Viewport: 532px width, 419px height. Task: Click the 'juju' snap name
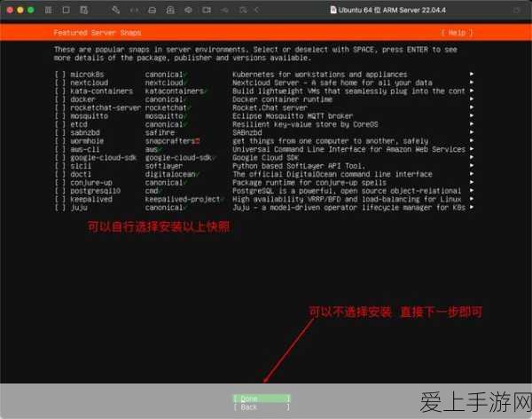(x=79, y=208)
